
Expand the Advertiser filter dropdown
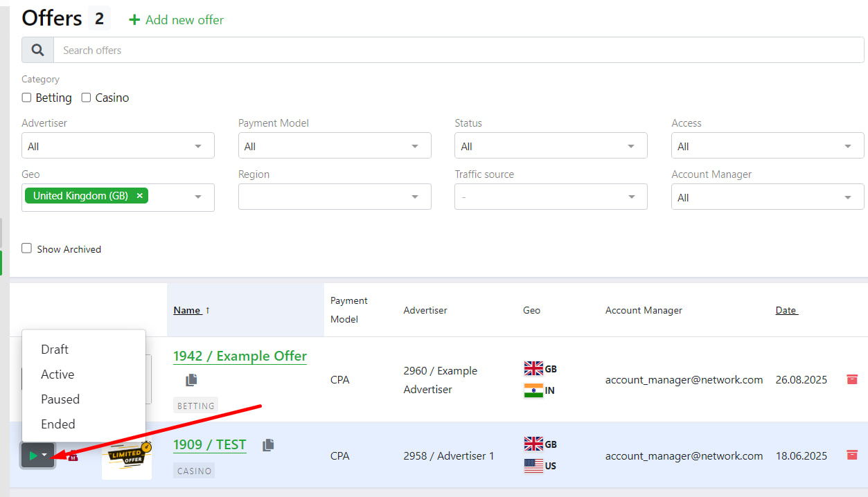click(x=118, y=146)
